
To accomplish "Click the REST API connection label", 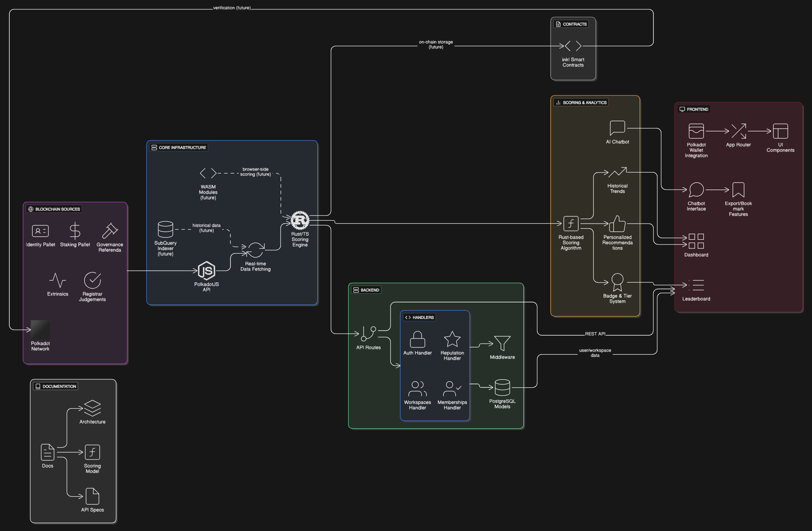I will (595, 334).
